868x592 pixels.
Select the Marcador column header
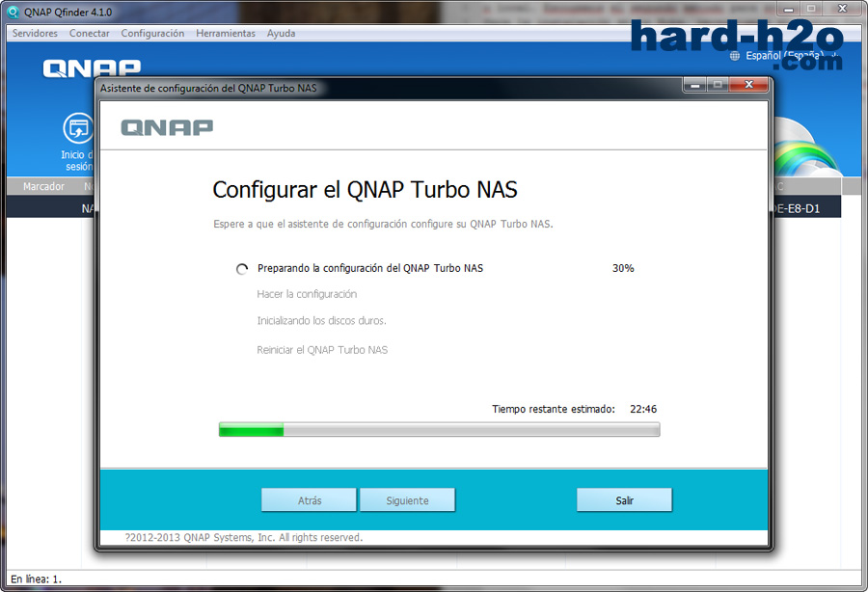(43, 186)
